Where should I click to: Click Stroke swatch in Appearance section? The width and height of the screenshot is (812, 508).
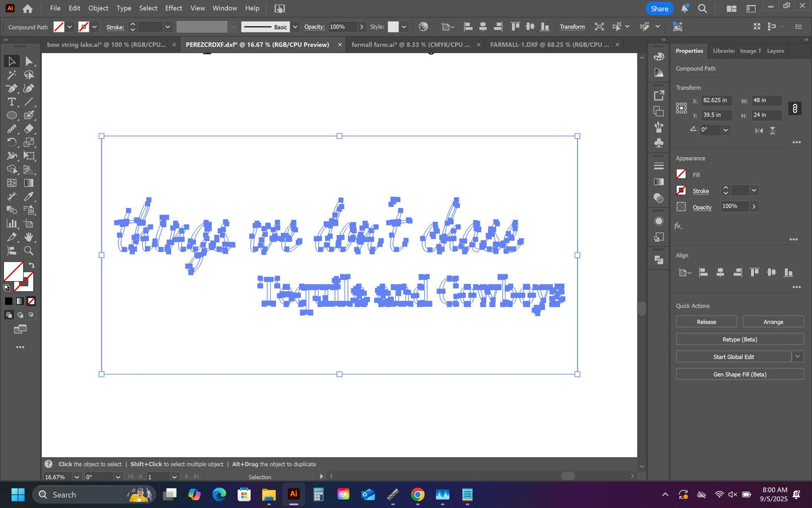coord(681,190)
